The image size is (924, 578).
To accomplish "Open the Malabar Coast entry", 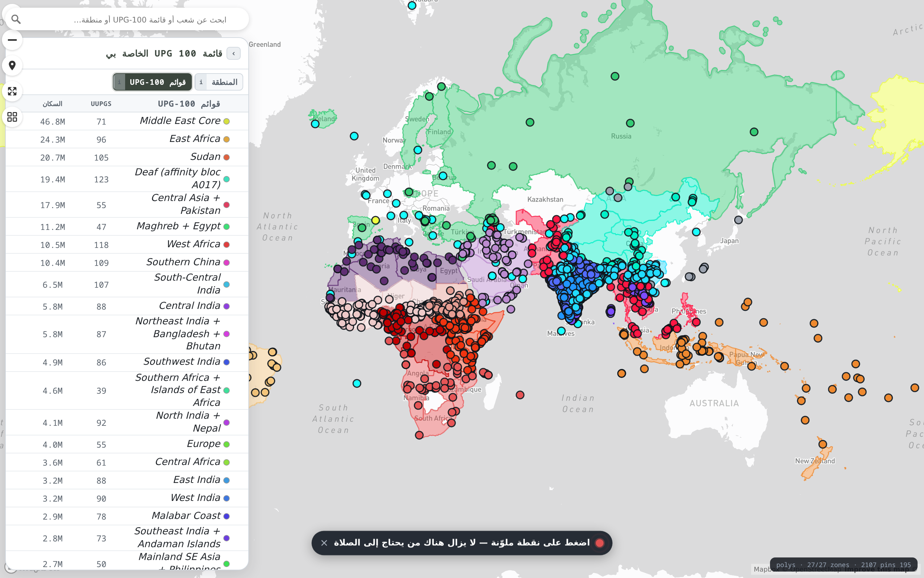I will [127, 516].
